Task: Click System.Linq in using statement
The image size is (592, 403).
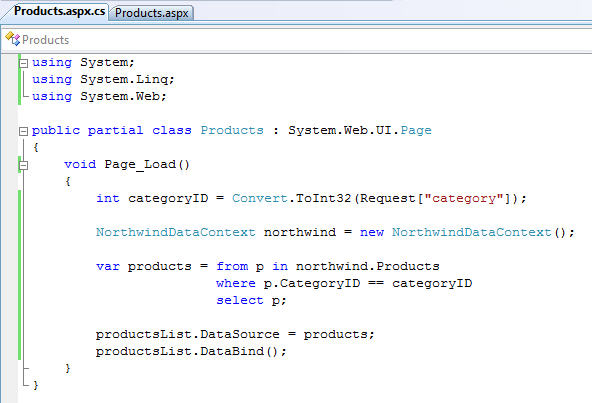Action: click(124, 79)
